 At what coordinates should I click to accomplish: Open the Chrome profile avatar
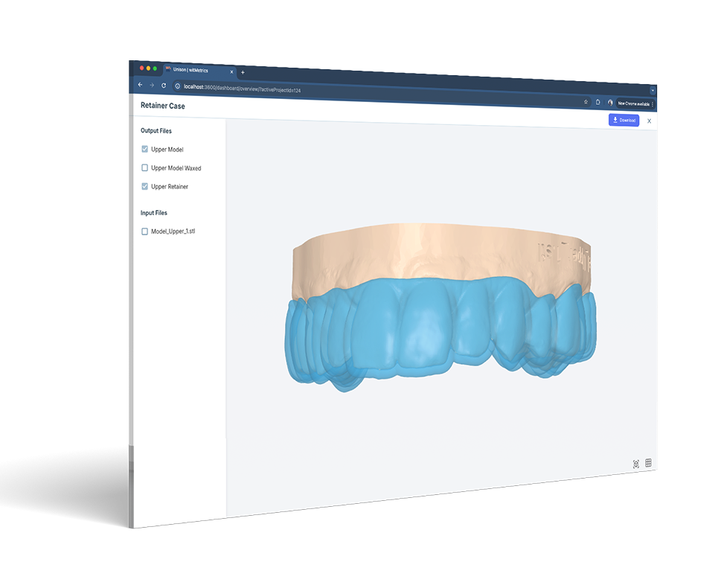[610, 103]
